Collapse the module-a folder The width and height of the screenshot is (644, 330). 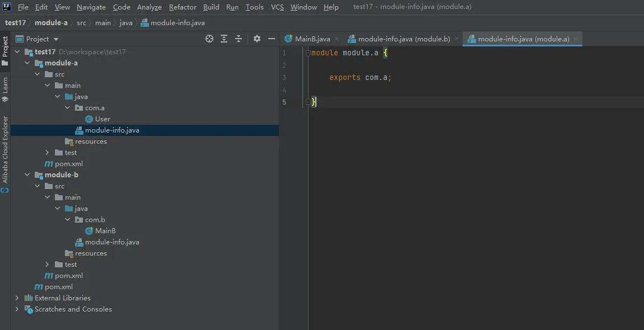pyautogui.click(x=27, y=63)
